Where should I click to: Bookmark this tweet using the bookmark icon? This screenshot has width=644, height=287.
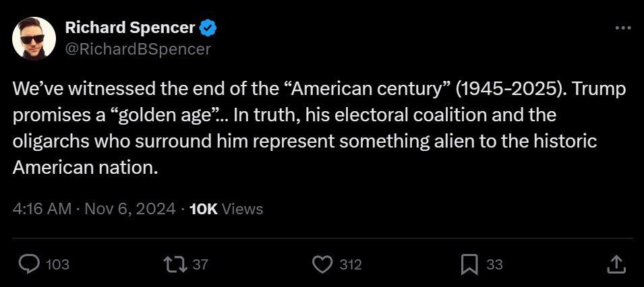click(x=469, y=265)
